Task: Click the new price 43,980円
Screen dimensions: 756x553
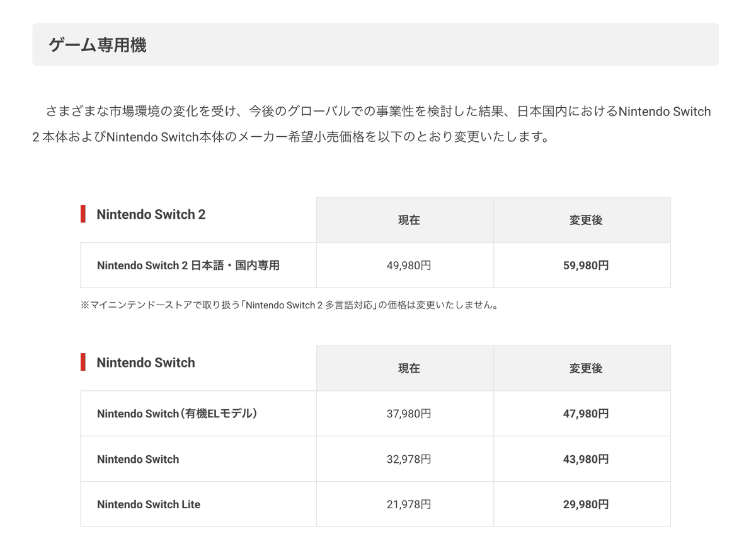Action: tap(586, 459)
